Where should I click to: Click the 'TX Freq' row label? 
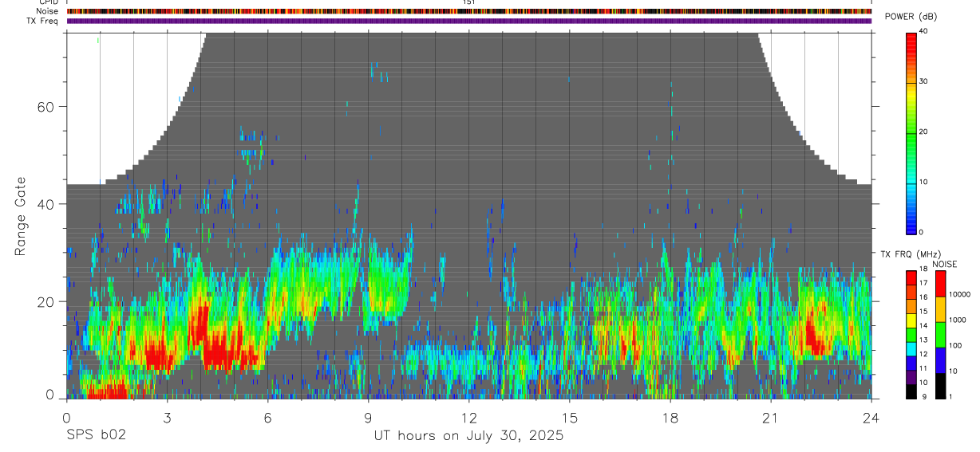[x=41, y=21]
